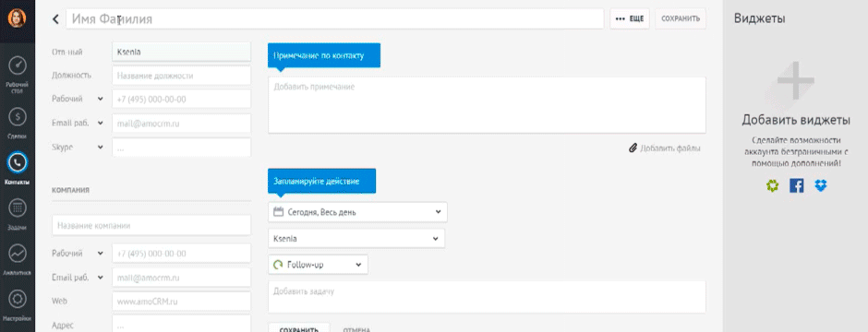Click the Должность field label
Image resolution: width=868 pixels, height=332 pixels.
click(71, 76)
